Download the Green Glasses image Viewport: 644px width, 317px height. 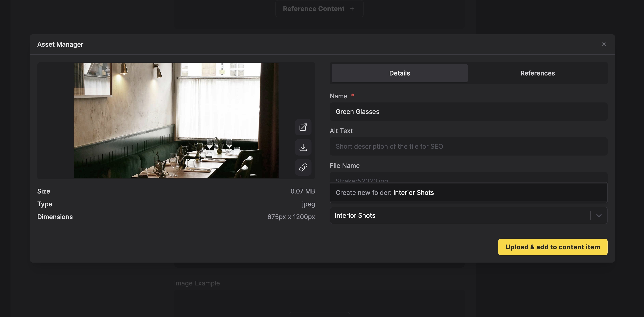coord(303,147)
